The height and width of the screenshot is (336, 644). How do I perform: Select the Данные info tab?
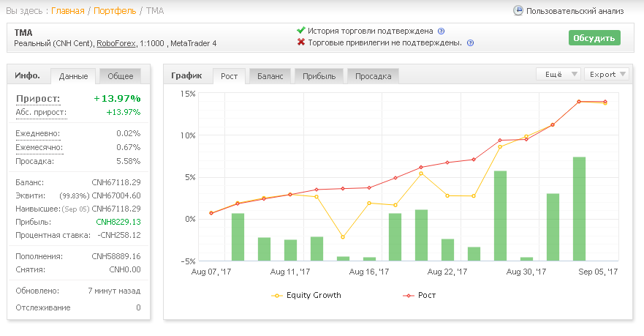pyautogui.click(x=74, y=76)
